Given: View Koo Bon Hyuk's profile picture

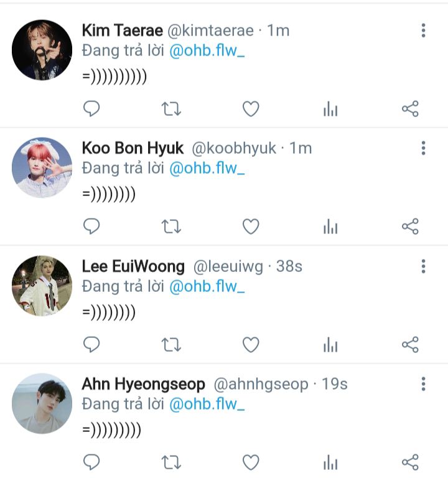Looking at the screenshot, I should (42, 168).
